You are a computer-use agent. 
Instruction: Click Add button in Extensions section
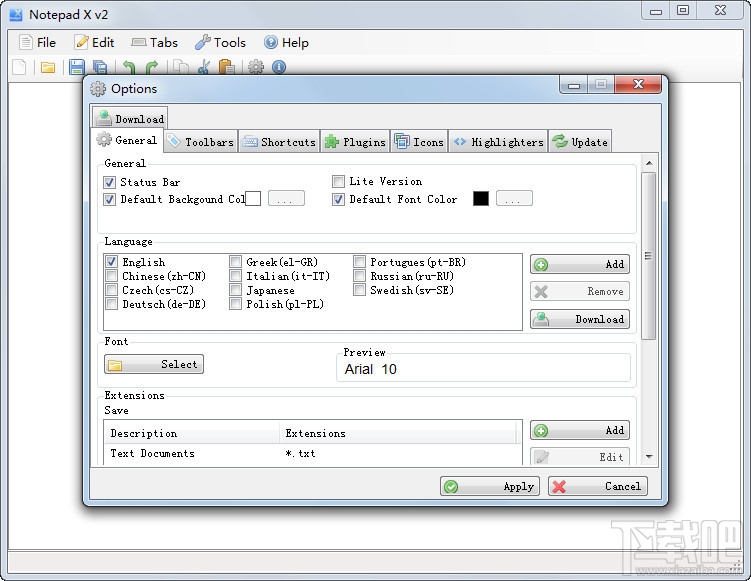tap(580, 430)
